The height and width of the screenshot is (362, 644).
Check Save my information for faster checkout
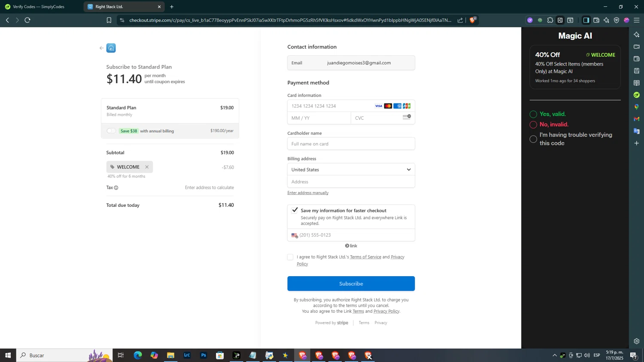pyautogui.click(x=295, y=210)
